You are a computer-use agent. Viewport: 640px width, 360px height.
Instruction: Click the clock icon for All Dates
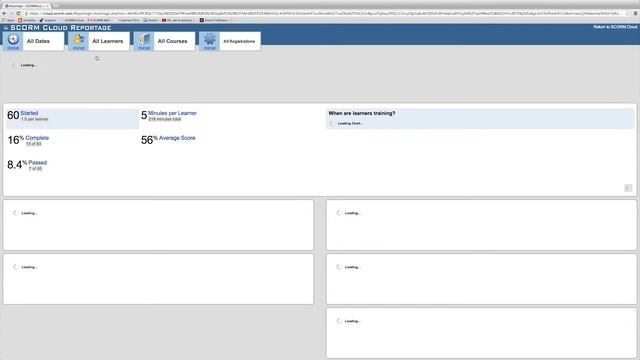[x=13, y=39]
